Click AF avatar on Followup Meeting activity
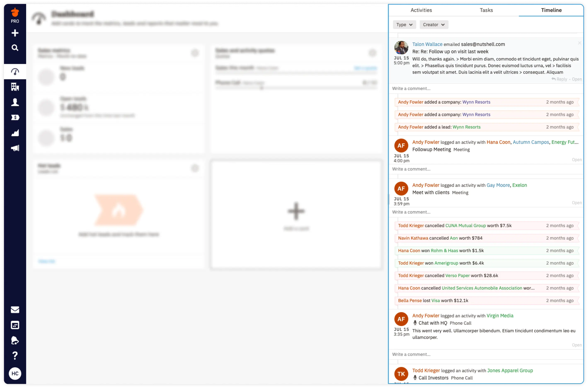Viewport: 588px width, 388px height. pyautogui.click(x=401, y=146)
